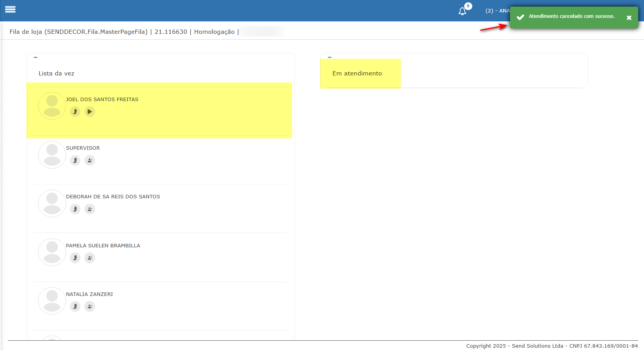The height and width of the screenshot is (350, 644).
Task: Click the name JOEL DOS SANTOS FREITAS
Action: tap(102, 100)
